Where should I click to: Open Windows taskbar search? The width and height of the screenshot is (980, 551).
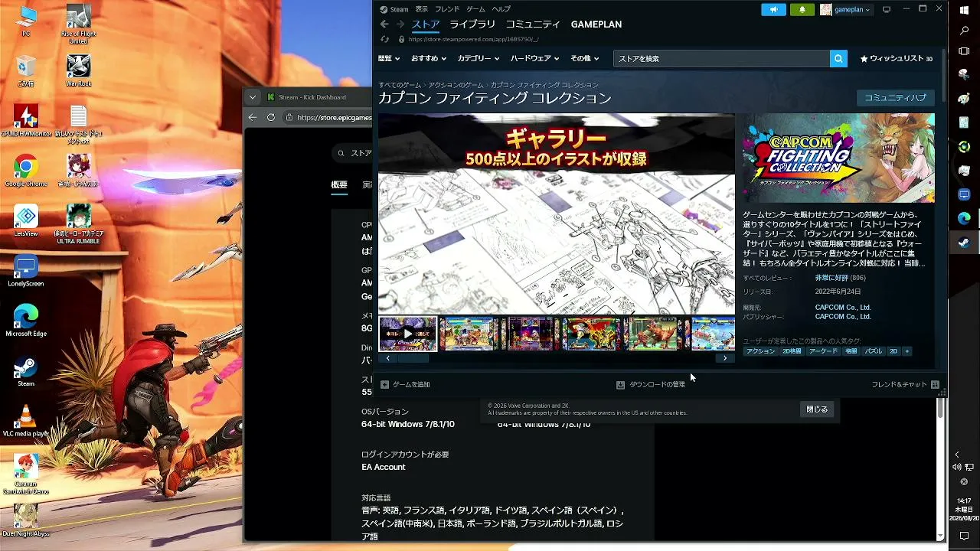click(x=964, y=31)
